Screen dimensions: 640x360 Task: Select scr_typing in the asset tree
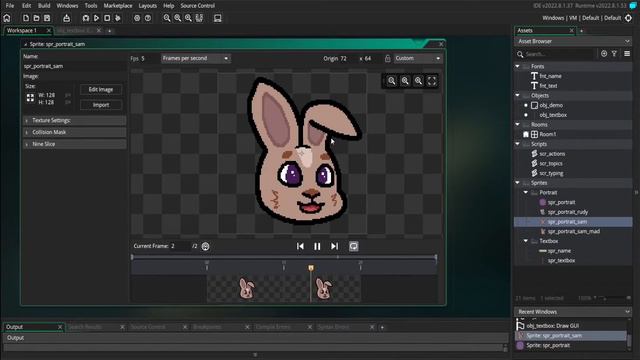pyautogui.click(x=551, y=173)
